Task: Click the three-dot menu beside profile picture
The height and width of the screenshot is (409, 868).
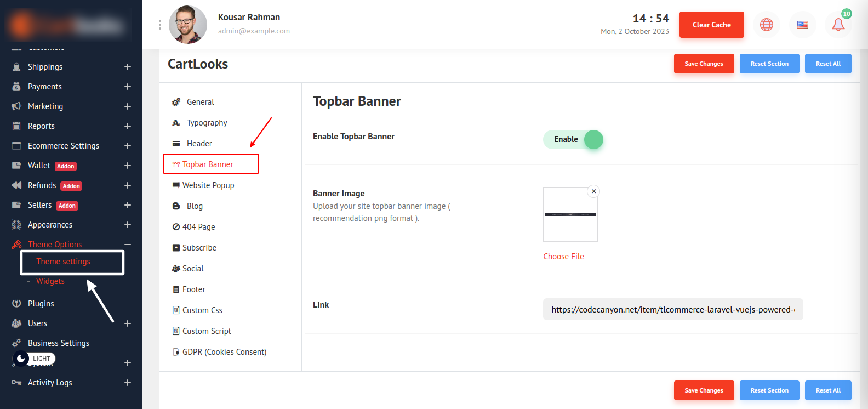Action: (x=160, y=25)
